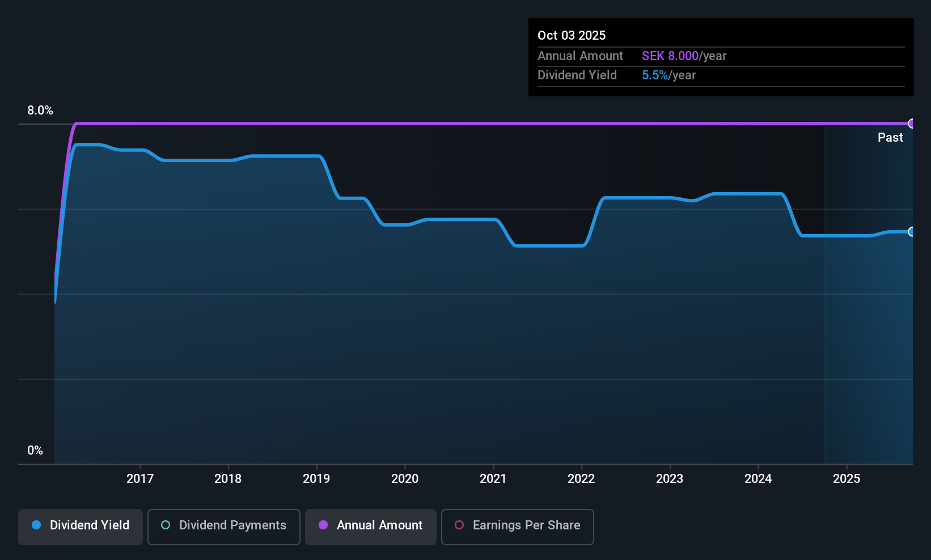
Task: Click the teal Dividend Payments circle icon
Action: [165, 525]
